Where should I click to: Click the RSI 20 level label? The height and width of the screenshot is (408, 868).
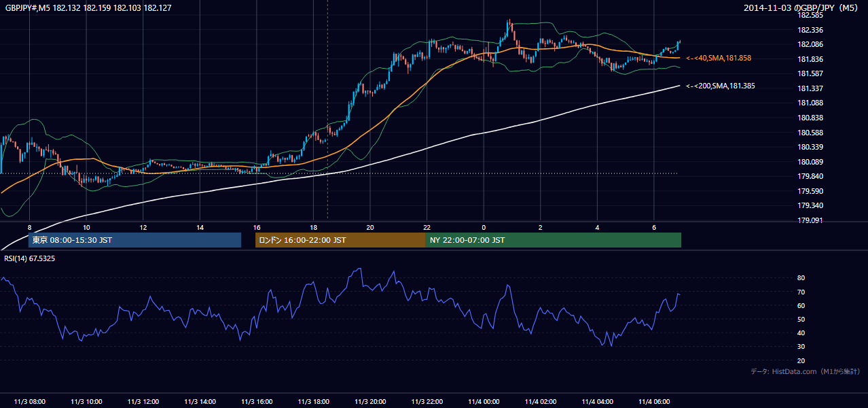801,360
